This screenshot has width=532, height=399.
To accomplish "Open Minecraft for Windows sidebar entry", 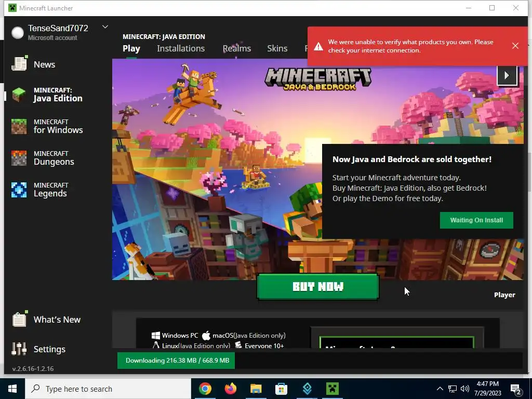I will point(47,126).
